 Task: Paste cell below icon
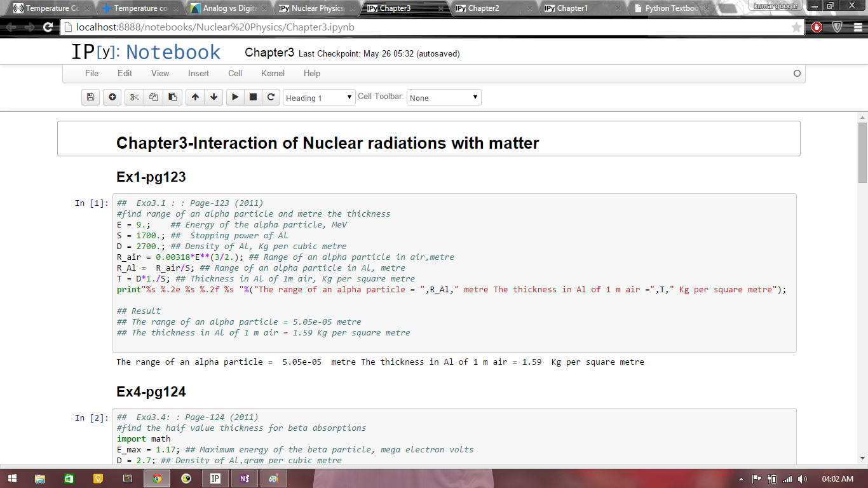172,97
